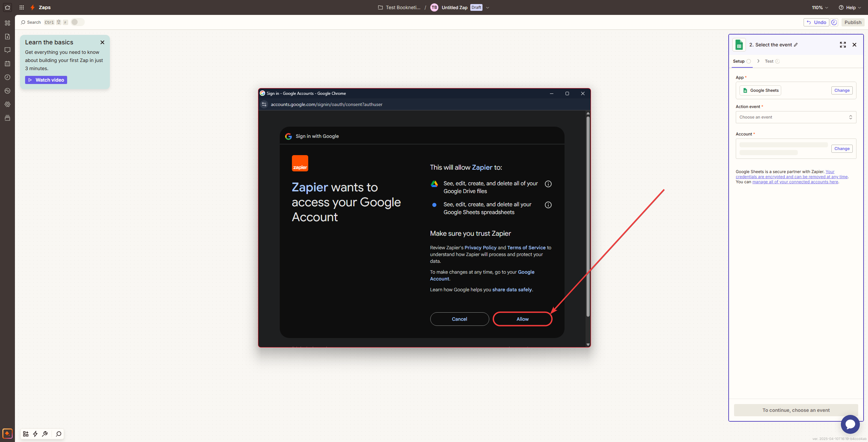The height and width of the screenshot is (442, 868).
Task: Open version history clock next to Undo
Action: (834, 22)
